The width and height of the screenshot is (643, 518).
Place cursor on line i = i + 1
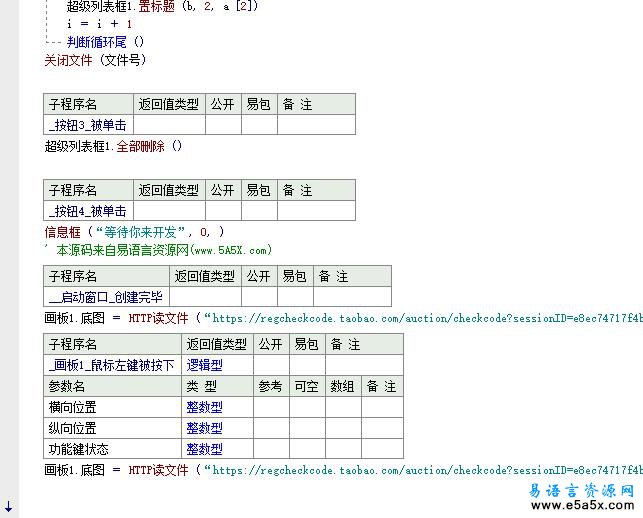100,24
